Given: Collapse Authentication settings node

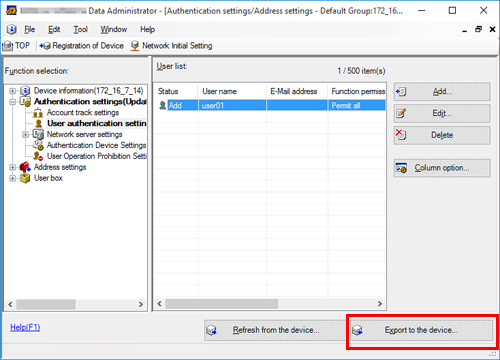Looking at the screenshot, I should point(12,102).
